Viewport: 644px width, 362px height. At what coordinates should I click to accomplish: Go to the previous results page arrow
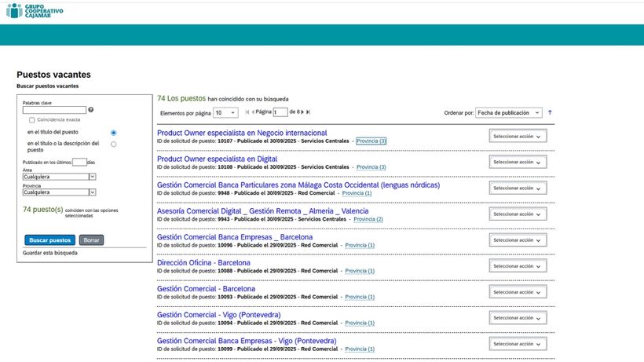tap(254, 113)
